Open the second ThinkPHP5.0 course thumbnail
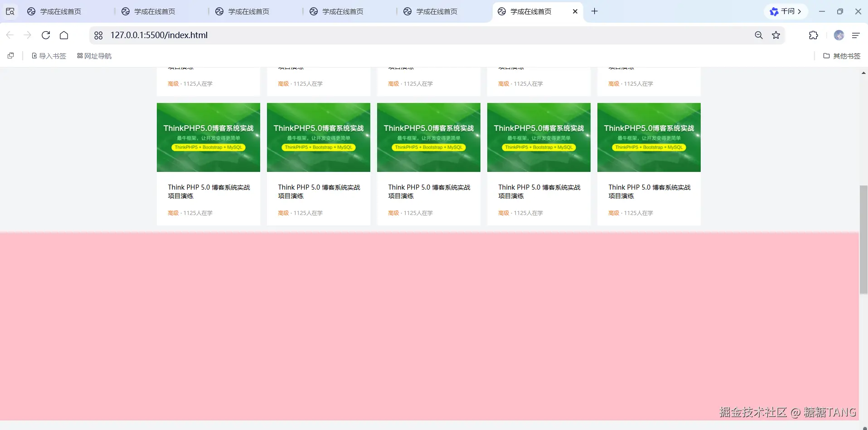Viewport: 868px width, 430px height. click(x=319, y=137)
